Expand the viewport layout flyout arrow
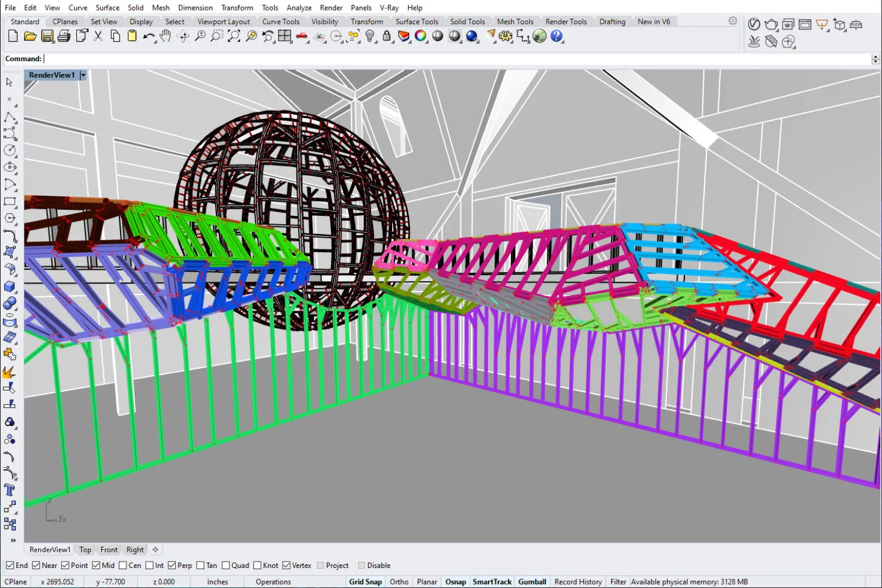 pyautogui.click(x=290, y=42)
